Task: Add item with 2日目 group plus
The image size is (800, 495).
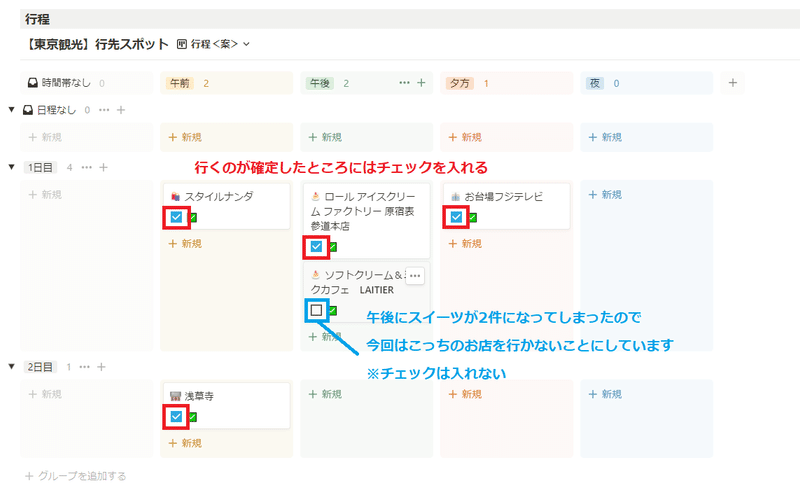Action: pyautogui.click(x=102, y=367)
